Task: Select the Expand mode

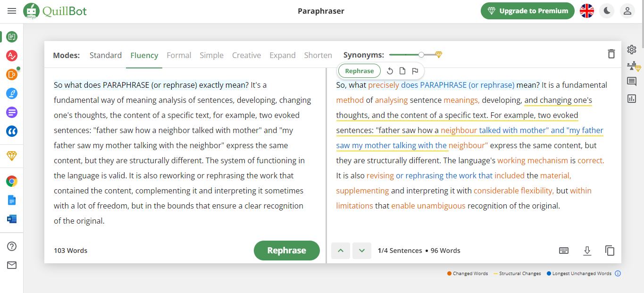Action: tap(283, 55)
